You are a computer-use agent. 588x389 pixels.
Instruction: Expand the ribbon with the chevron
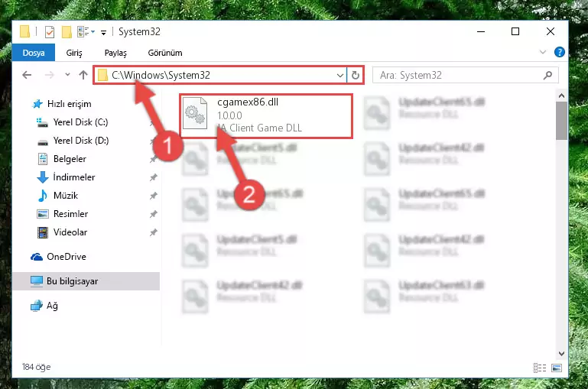coord(543,52)
